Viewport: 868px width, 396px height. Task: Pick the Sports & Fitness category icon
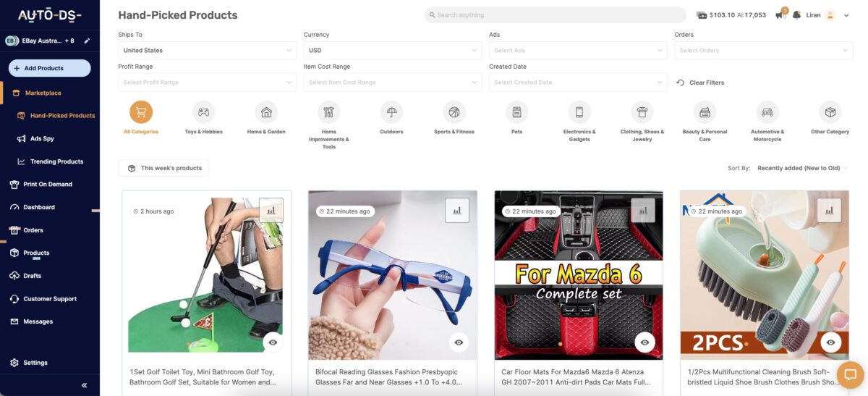pyautogui.click(x=454, y=112)
